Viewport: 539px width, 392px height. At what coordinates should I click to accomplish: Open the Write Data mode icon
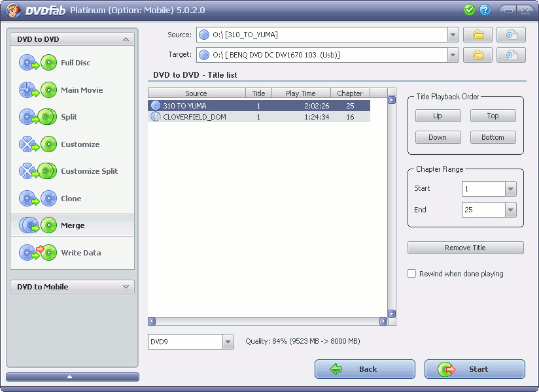pos(38,253)
